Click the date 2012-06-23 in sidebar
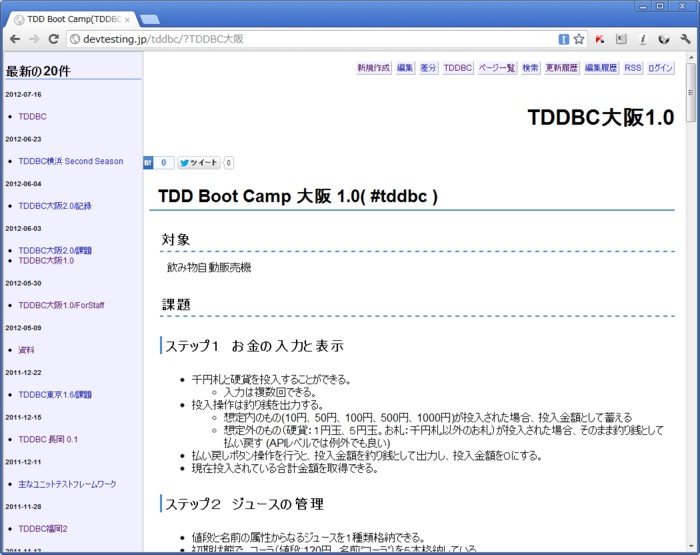The image size is (700, 555). 23,139
